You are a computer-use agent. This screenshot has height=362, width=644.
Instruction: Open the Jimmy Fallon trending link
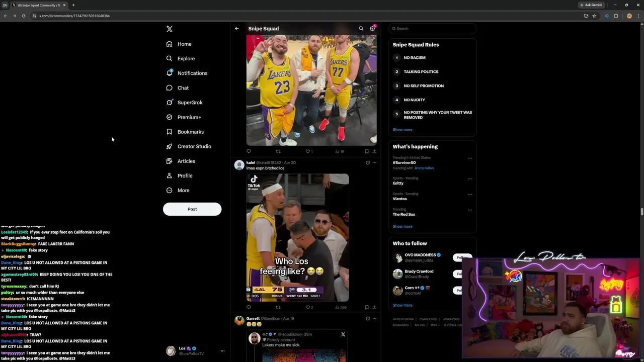[x=424, y=168]
